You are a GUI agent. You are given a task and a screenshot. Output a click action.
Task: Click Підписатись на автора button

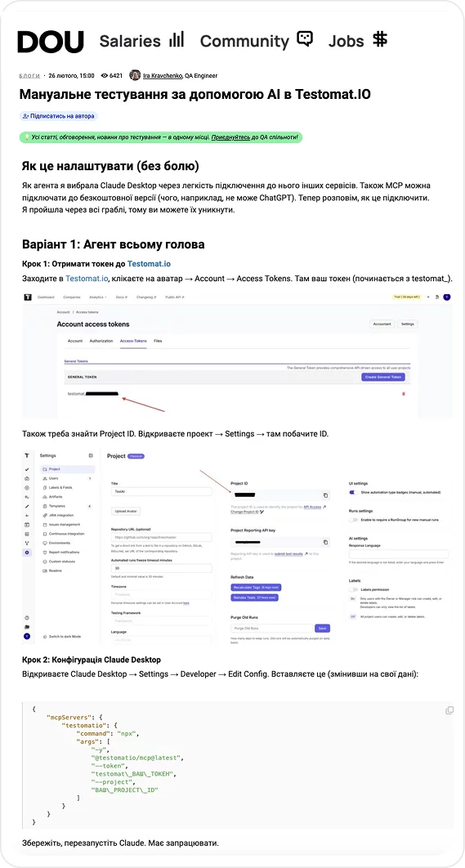click(59, 116)
